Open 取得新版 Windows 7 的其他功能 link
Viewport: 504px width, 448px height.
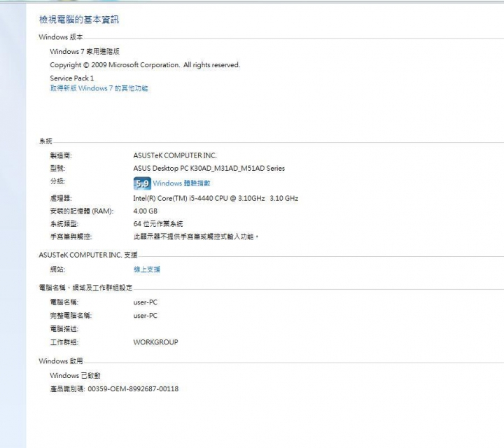point(99,88)
